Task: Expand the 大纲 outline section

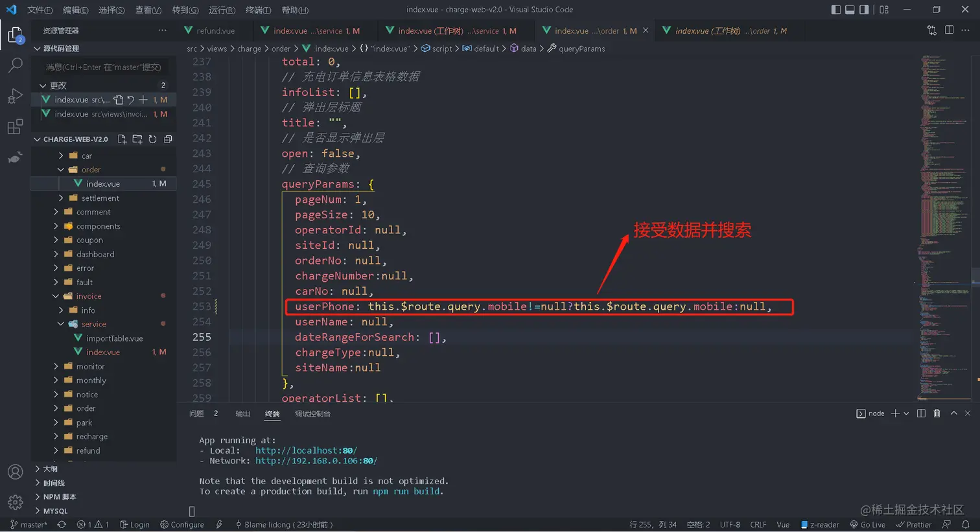Action: click(38, 468)
